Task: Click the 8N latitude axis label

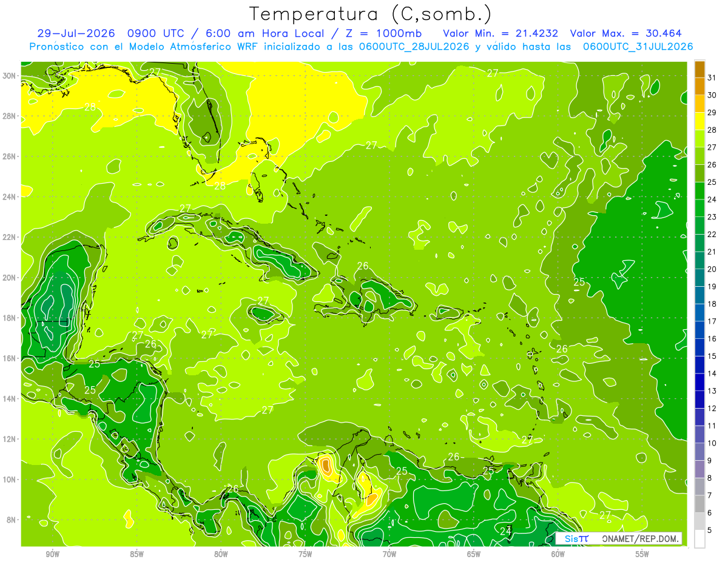Action: 12,520
